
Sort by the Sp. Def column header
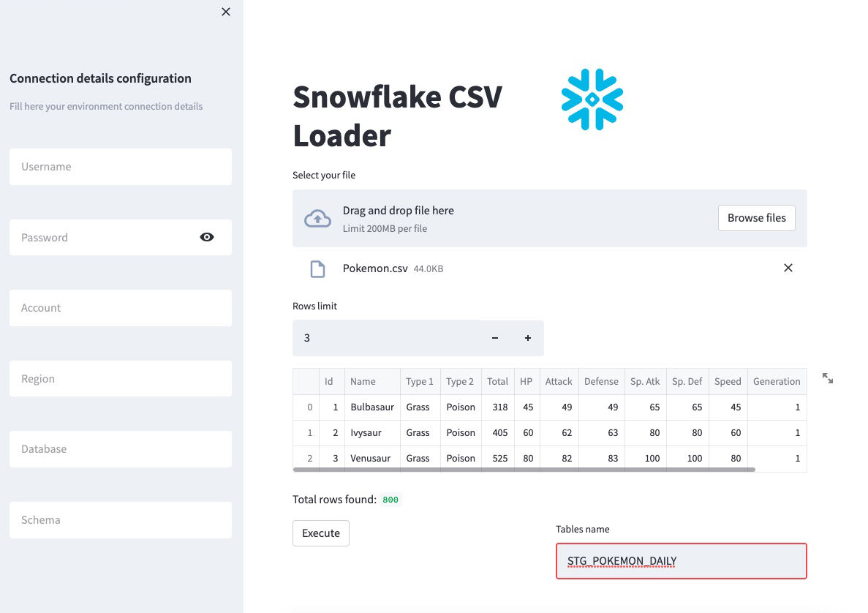point(687,382)
